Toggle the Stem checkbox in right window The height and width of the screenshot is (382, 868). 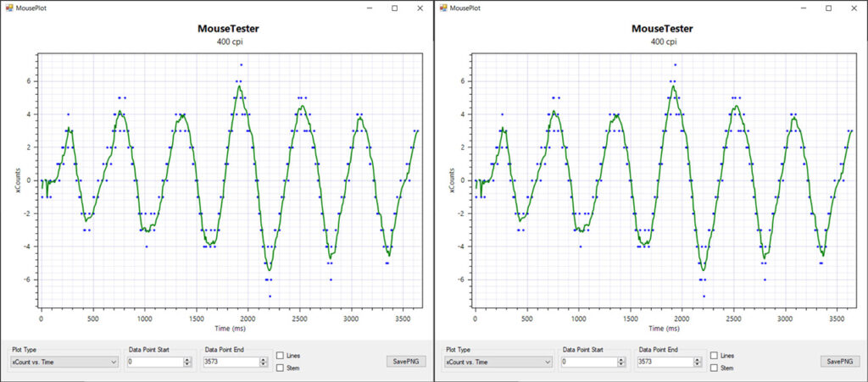[715, 368]
